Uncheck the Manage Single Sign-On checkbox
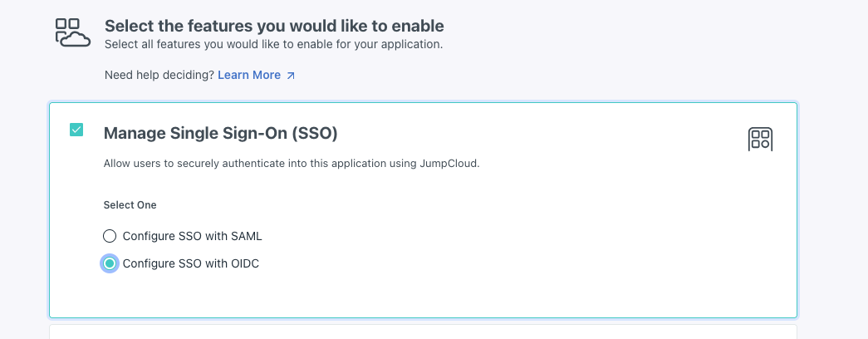Screen dimensions: 868x339 tap(76, 130)
